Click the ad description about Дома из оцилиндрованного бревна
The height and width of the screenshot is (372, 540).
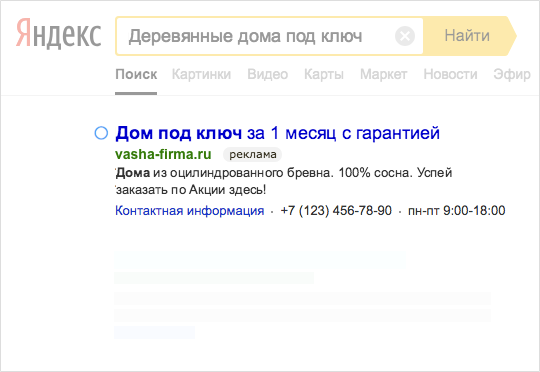pos(284,181)
